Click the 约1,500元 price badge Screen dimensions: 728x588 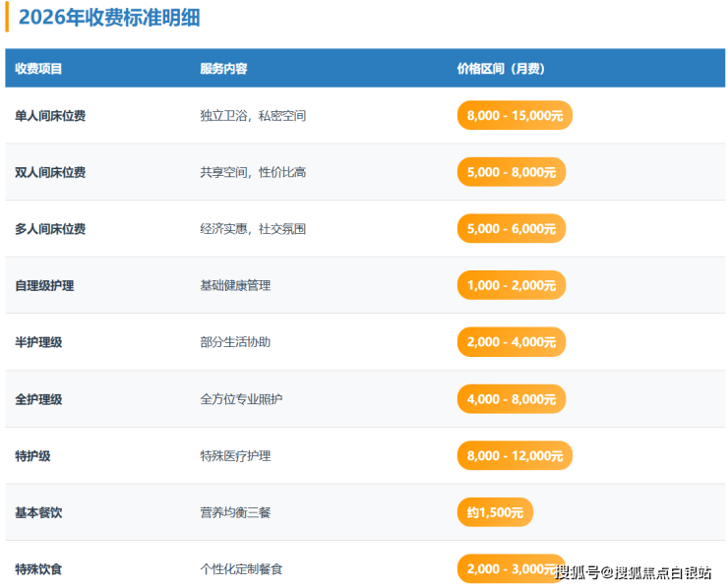tap(495, 512)
